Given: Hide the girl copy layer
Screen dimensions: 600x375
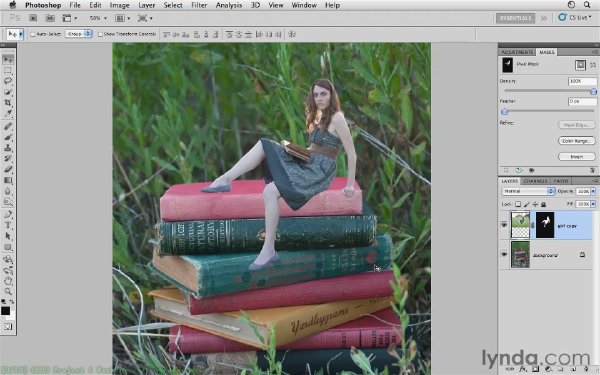Looking at the screenshot, I should 504,225.
